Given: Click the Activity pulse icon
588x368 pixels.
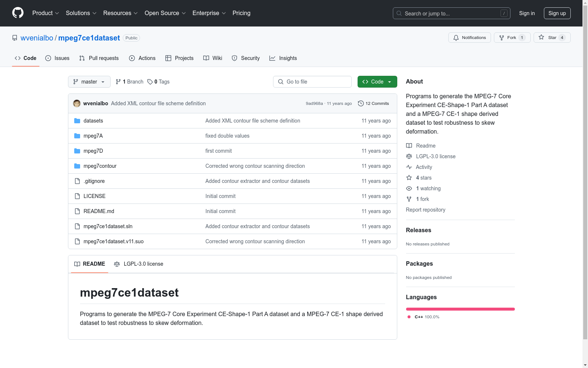Looking at the screenshot, I should coord(409,167).
